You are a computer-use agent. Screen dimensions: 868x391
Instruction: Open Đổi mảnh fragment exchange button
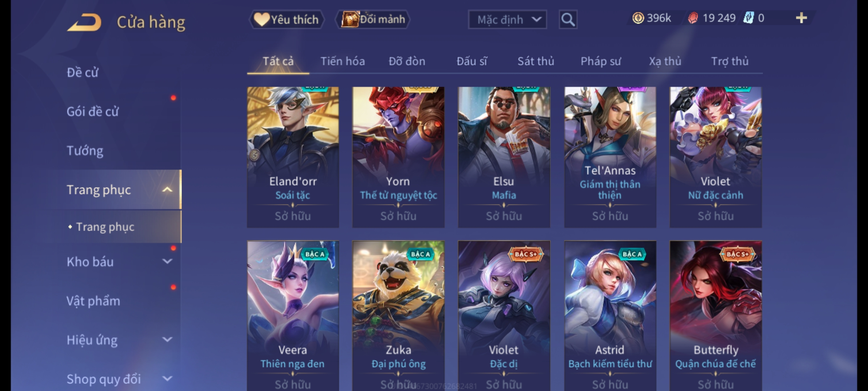click(373, 20)
